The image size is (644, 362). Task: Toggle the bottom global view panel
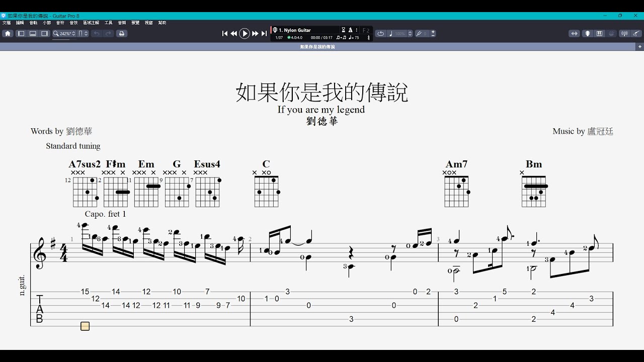point(33,34)
